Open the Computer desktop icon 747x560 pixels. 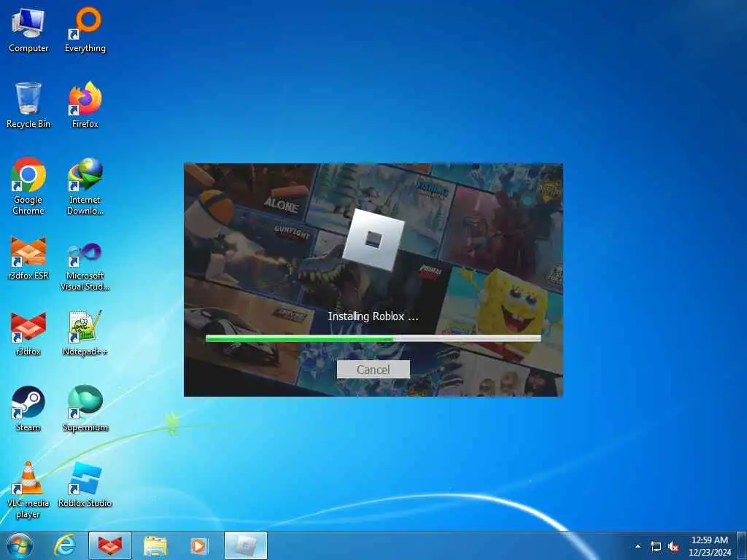tap(28, 31)
